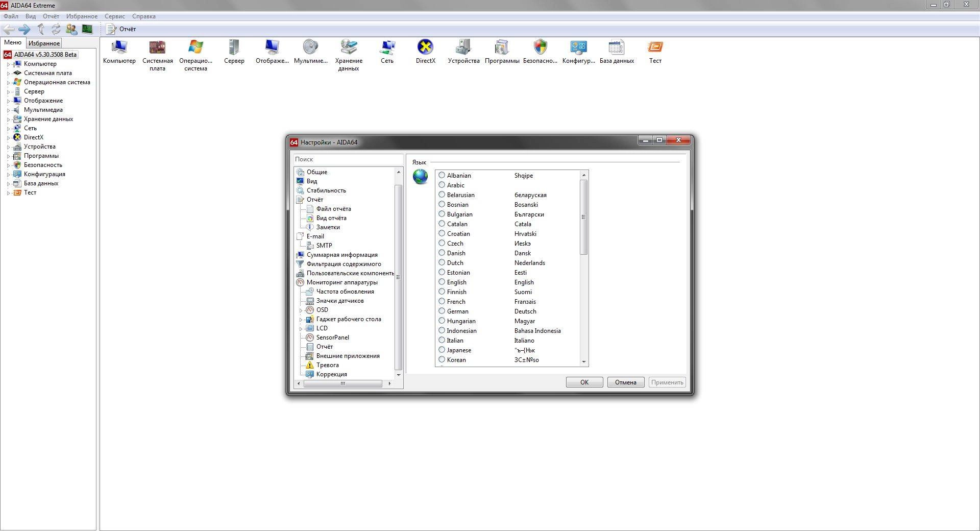Viewport: 980px width, 531px height.
Task: Select AIDA64 v5.30.3508 Beta root tree item
Action: click(45, 55)
